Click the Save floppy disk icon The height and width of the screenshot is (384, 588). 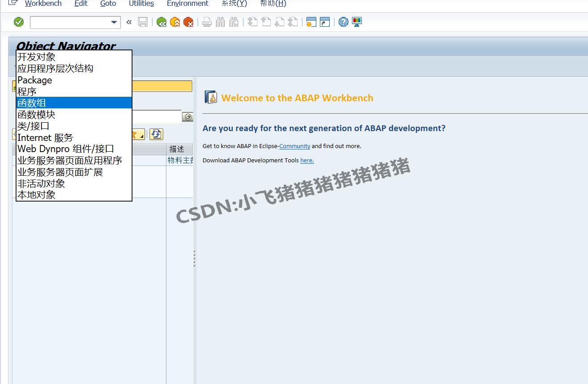[143, 22]
